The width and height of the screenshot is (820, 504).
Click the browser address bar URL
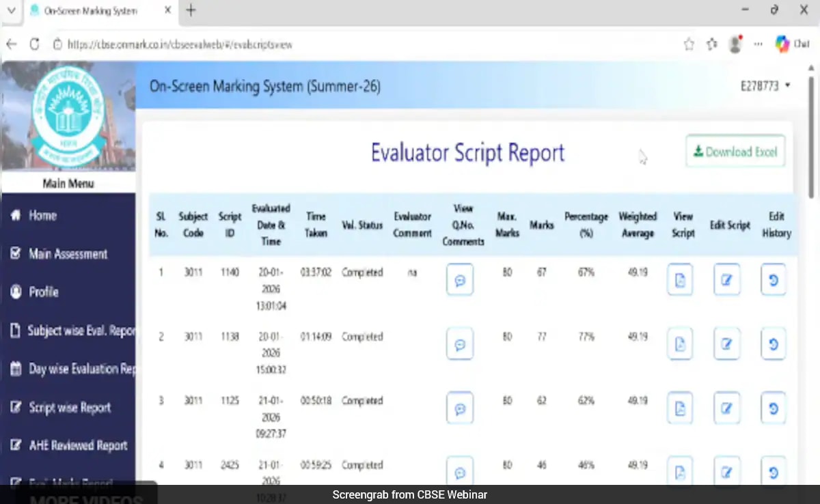click(x=180, y=44)
